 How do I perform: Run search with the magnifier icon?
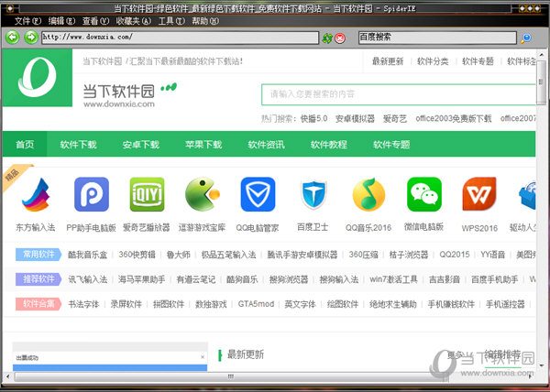[526, 38]
